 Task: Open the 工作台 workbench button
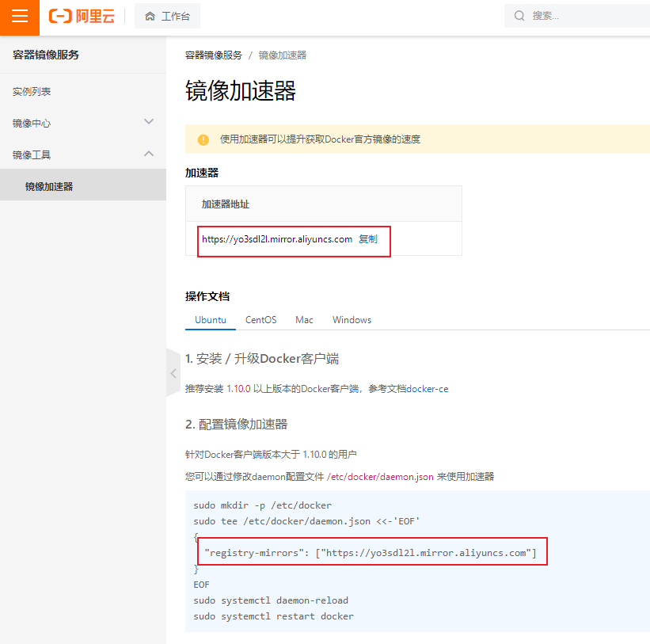[167, 16]
